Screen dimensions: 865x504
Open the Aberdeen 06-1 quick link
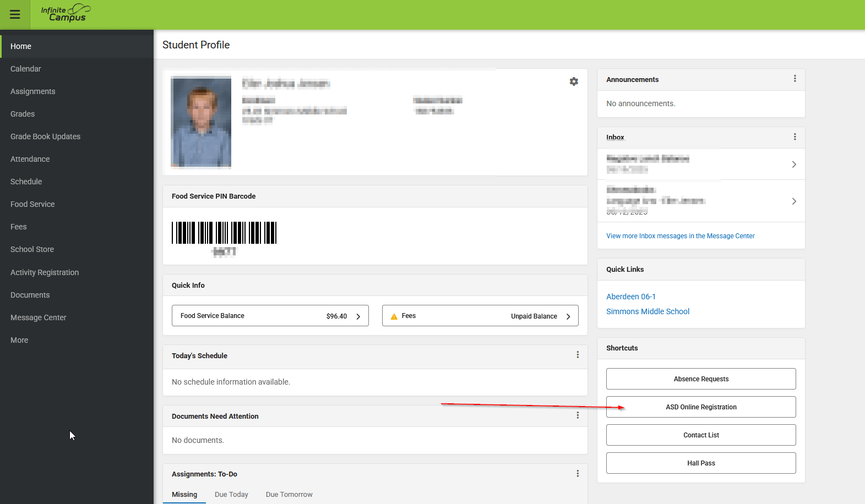[631, 297]
